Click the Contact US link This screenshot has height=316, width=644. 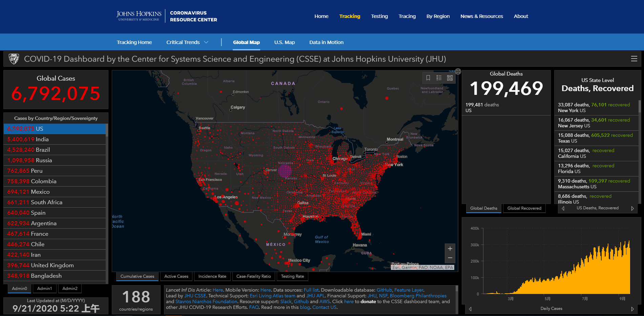[324, 307]
